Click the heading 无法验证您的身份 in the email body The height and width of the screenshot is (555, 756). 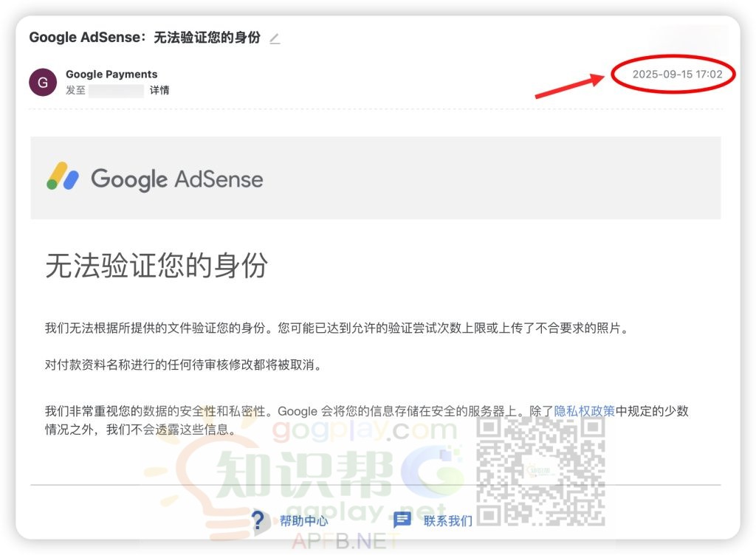tap(157, 265)
